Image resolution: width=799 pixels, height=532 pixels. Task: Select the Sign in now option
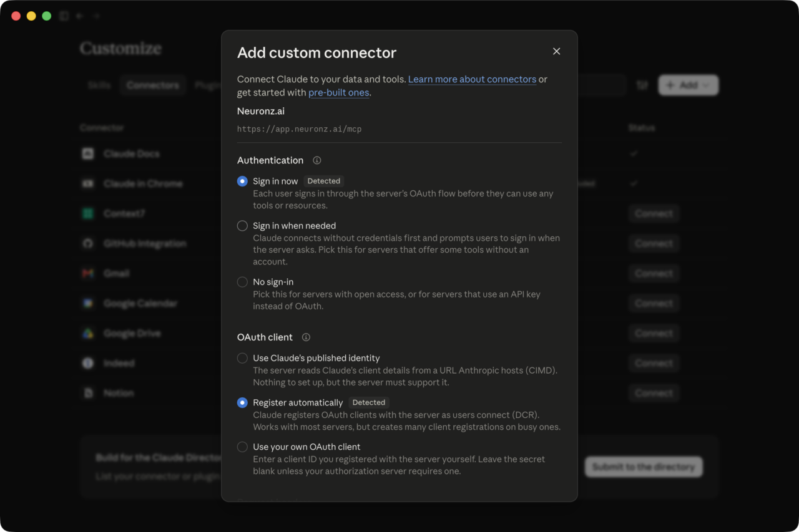coord(242,181)
